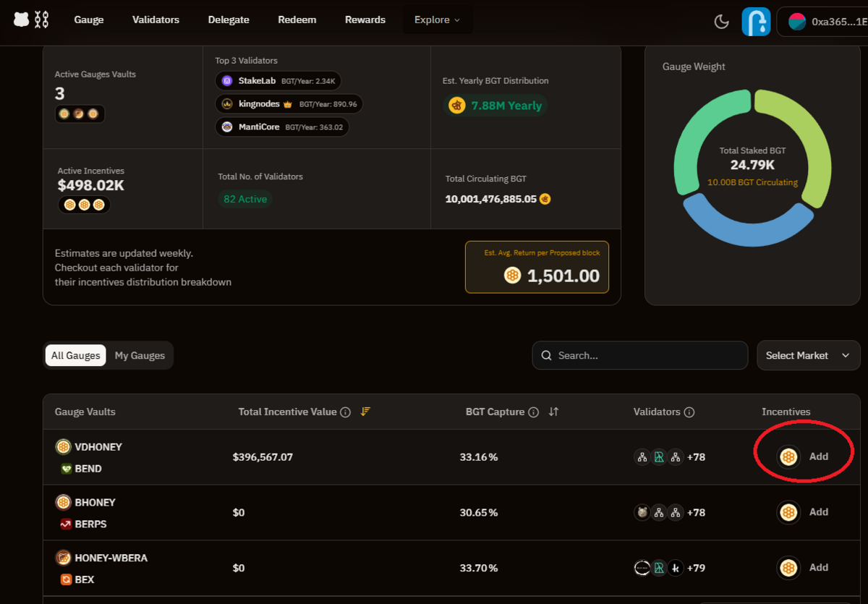Click the kingnodes crown validator icon
The width and height of the screenshot is (868, 604).
pyautogui.click(x=228, y=103)
